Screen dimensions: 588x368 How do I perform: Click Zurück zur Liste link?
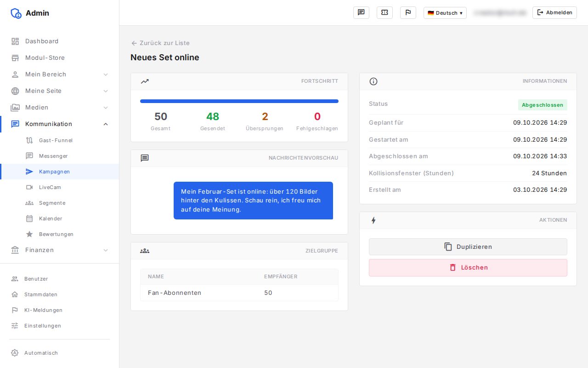click(160, 43)
